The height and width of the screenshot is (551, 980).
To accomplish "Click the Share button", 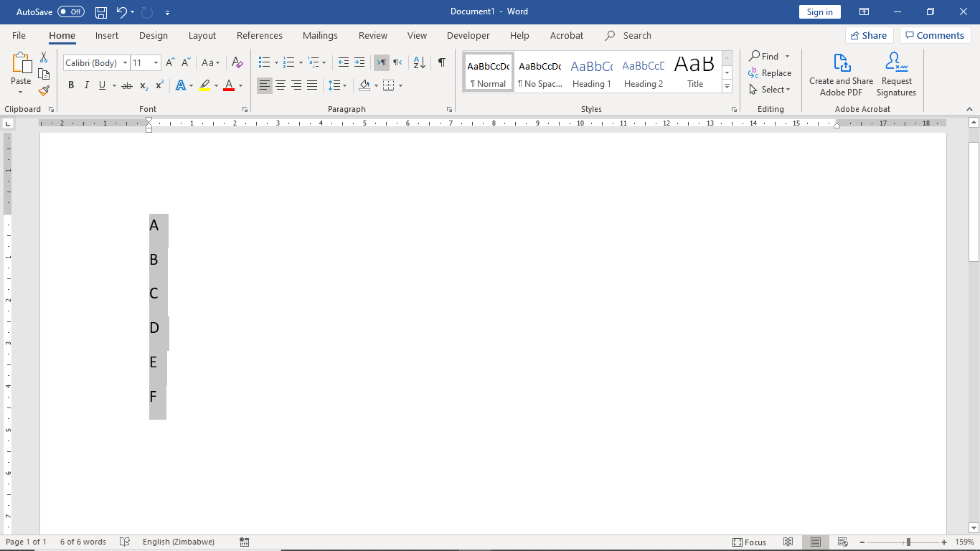I will coord(868,35).
